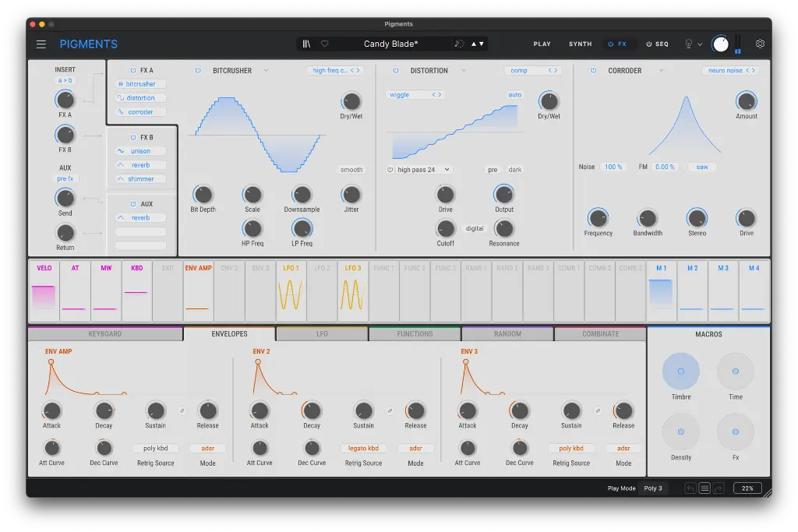The height and width of the screenshot is (532, 798).
Task: Select the LFO 1 modulation source slot
Action: 291,292
